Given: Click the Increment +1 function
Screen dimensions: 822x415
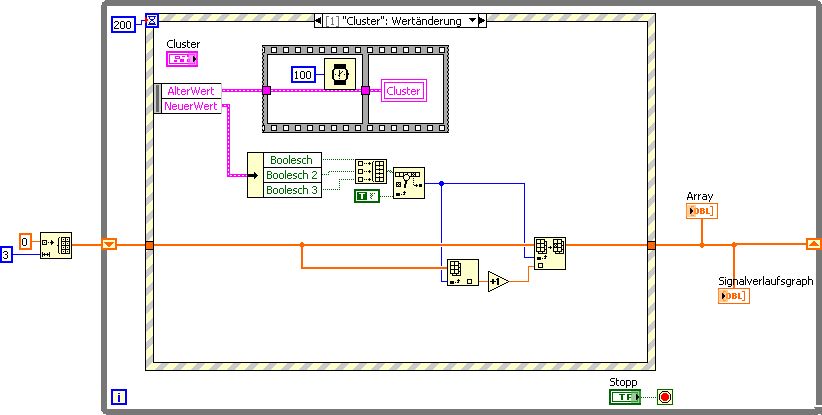Looking at the screenshot, I should (x=498, y=282).
